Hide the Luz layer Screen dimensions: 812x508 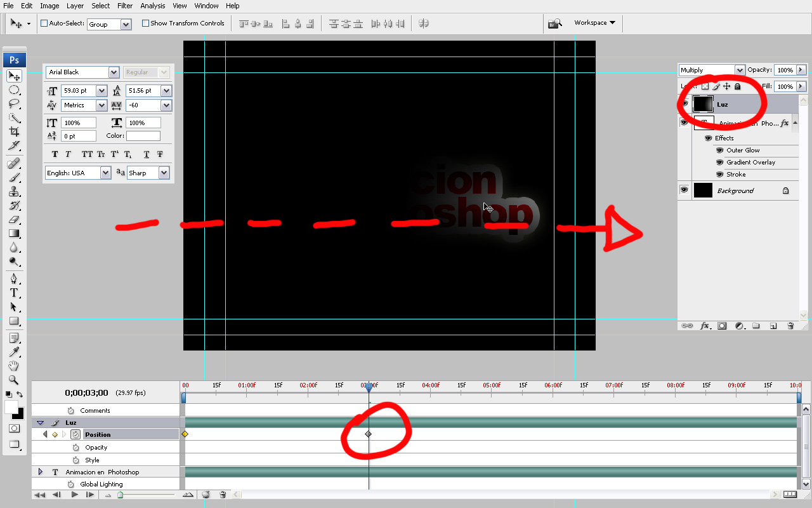pos(684,104)
